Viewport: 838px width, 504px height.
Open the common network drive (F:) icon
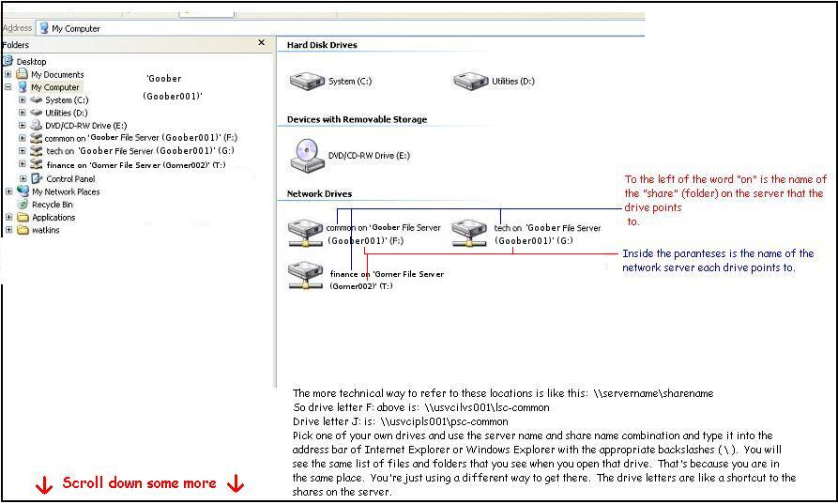[306, 230]
